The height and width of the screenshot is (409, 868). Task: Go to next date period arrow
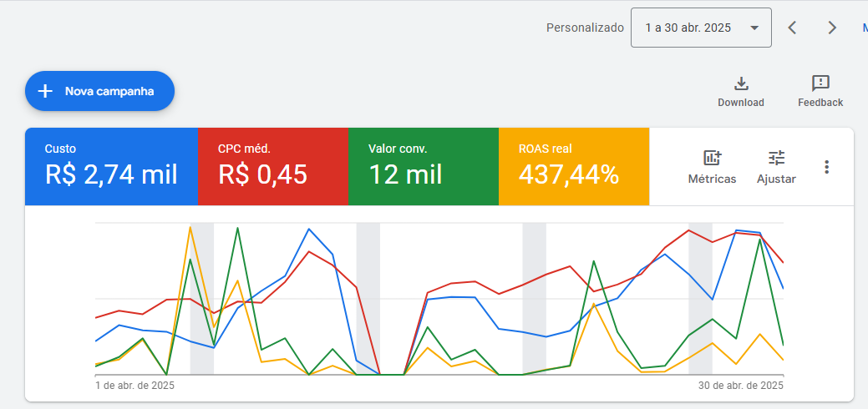831,28
